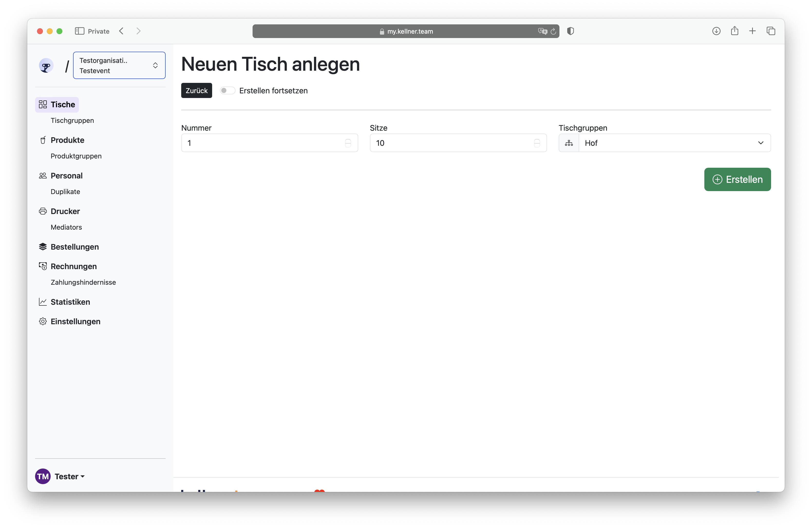Go back with Safari back arrow
The width and height of the screenshot is (812, 528).
(x=121, y=31)
